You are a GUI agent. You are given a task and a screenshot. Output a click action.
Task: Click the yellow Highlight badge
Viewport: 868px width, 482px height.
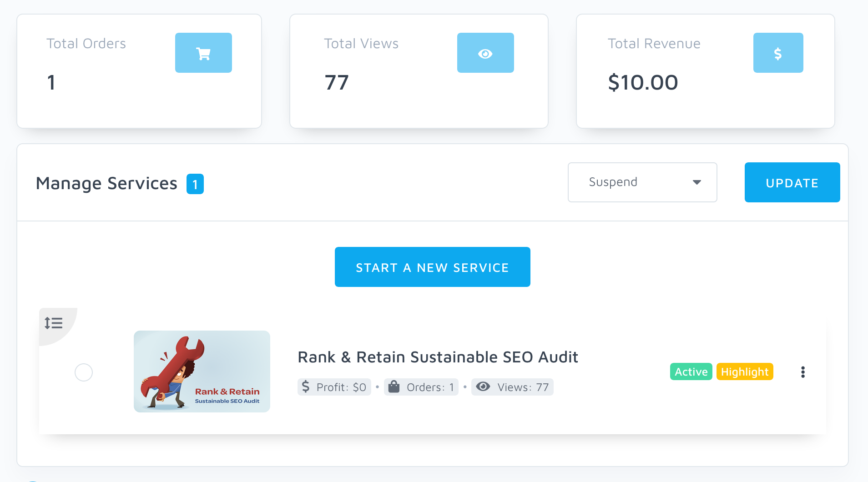click(745, 372)
